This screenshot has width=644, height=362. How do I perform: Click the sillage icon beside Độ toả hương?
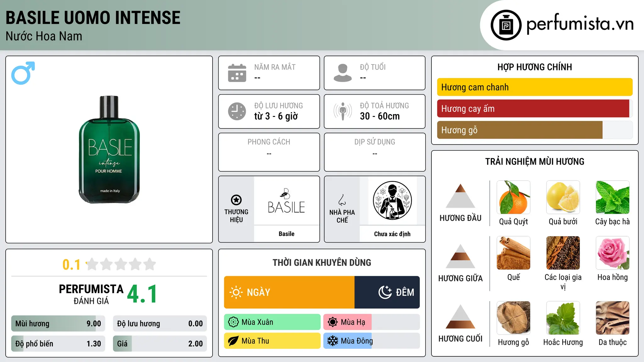point(343,111)
